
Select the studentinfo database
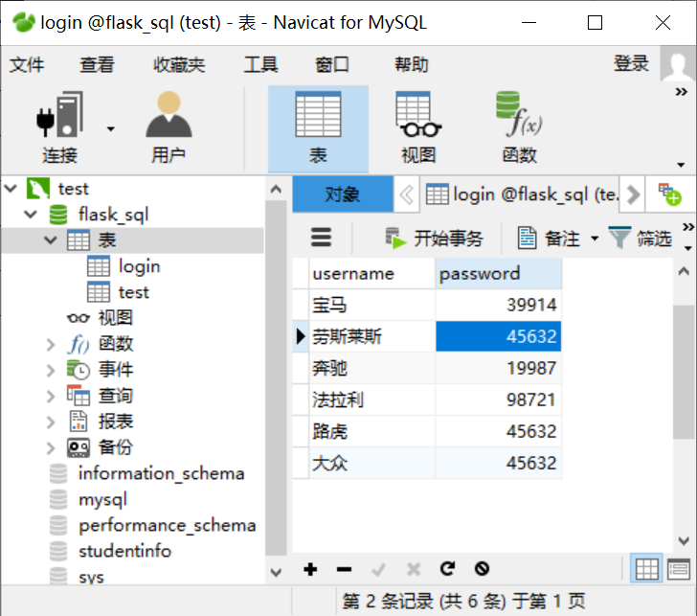pos(124,551)
